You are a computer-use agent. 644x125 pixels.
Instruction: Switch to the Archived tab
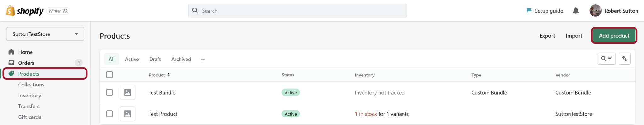coord(181,59)
